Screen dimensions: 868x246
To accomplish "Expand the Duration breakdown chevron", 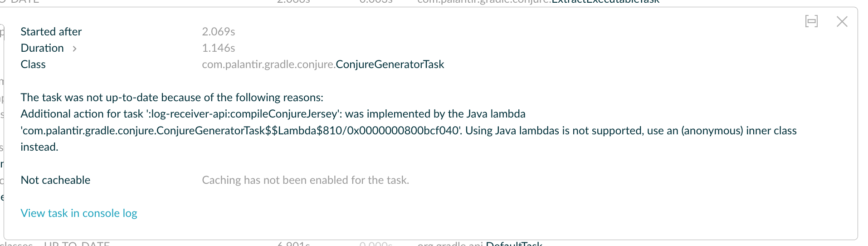I will coord(74,49).
